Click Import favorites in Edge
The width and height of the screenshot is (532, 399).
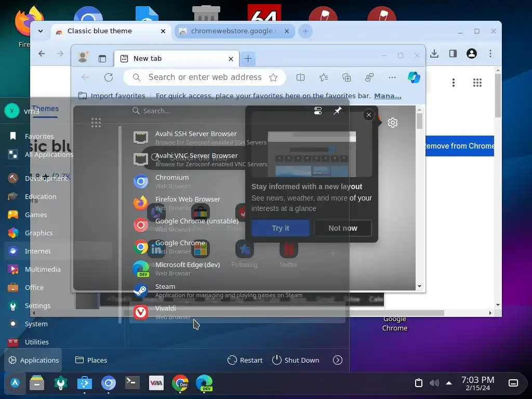coord(112,96)
